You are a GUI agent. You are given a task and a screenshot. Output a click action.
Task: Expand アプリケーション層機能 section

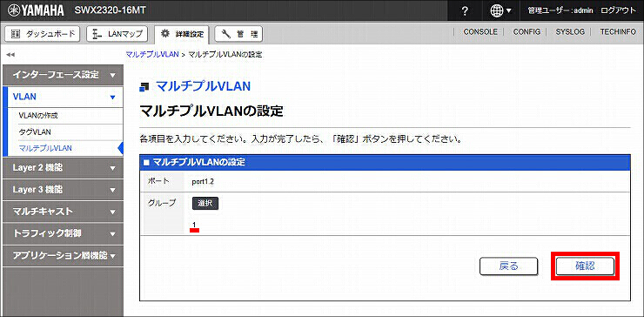(63, 255)
